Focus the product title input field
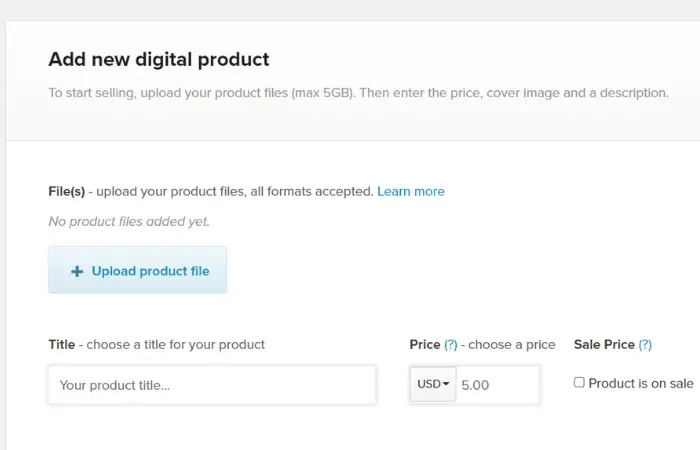 pos(212,385)
